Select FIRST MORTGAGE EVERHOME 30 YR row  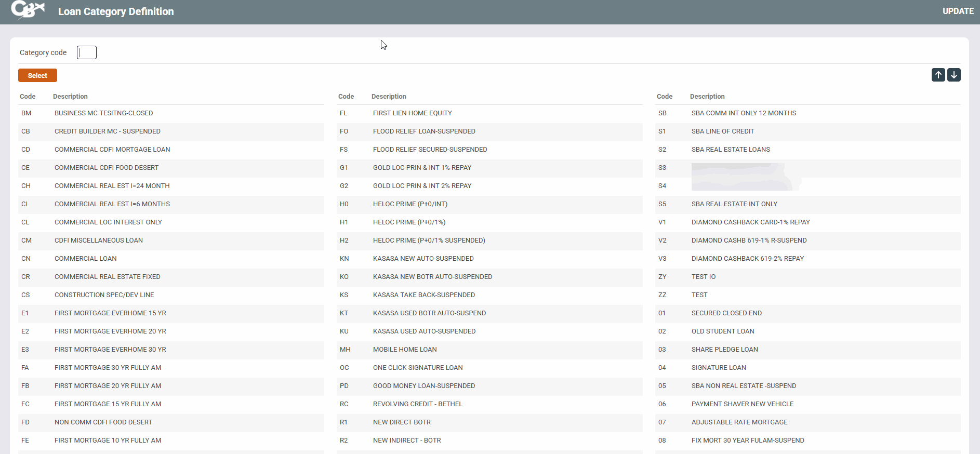(x=110, y=350)
